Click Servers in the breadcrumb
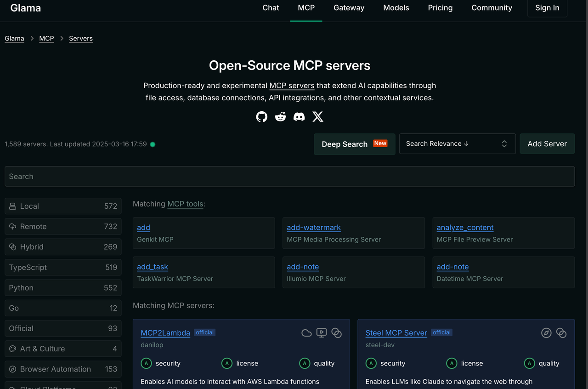588x389 pixels. pos(81,39)
